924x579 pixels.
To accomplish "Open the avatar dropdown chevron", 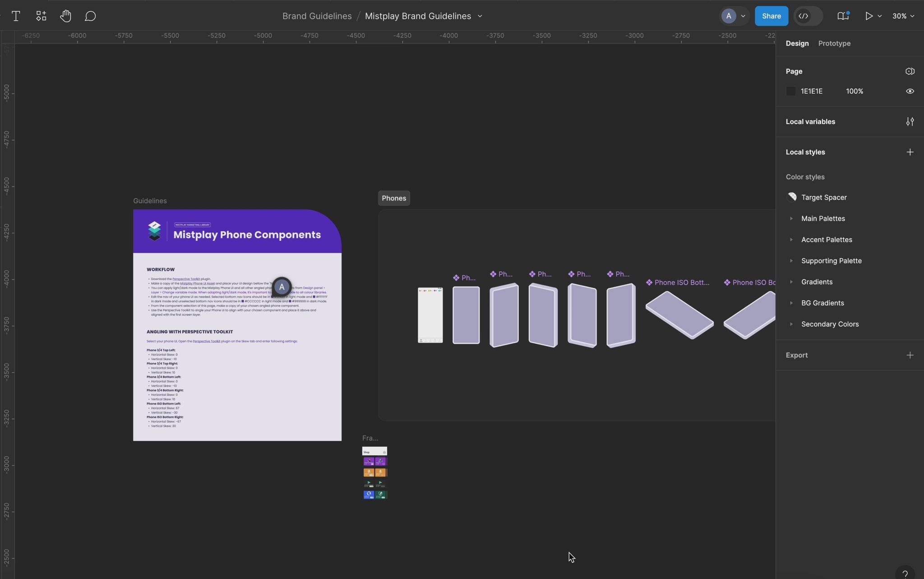I will click(743, 16).
